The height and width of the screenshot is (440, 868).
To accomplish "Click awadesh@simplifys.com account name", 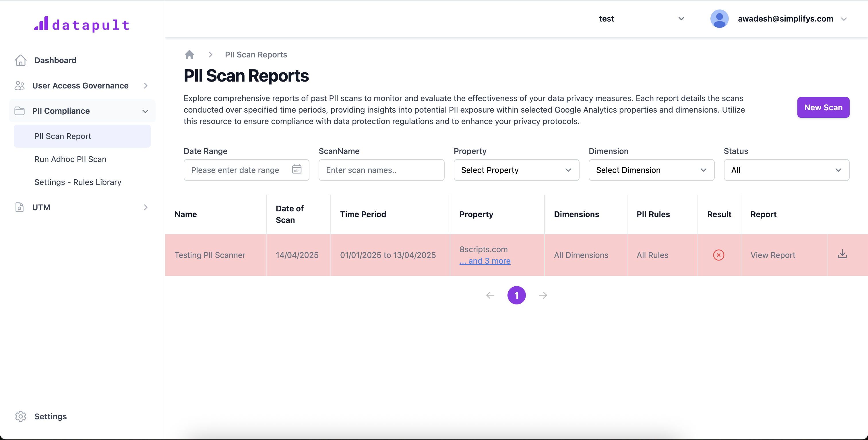I will pos(785,19).
